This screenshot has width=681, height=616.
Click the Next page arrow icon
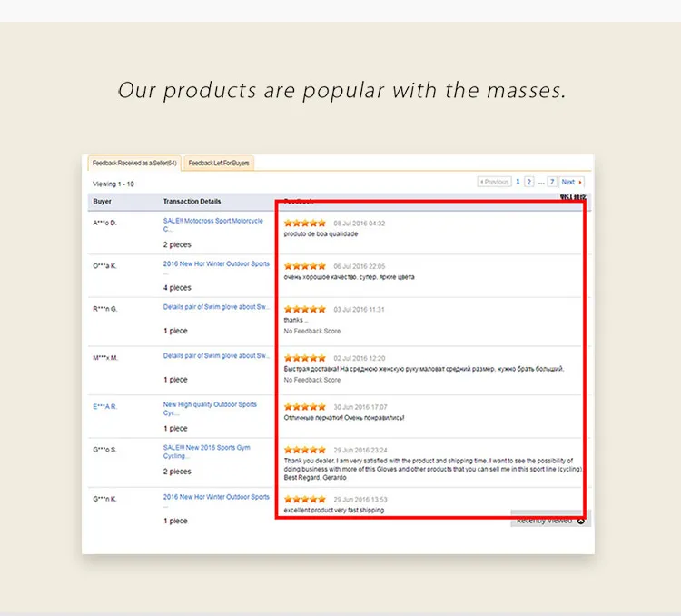580,182
